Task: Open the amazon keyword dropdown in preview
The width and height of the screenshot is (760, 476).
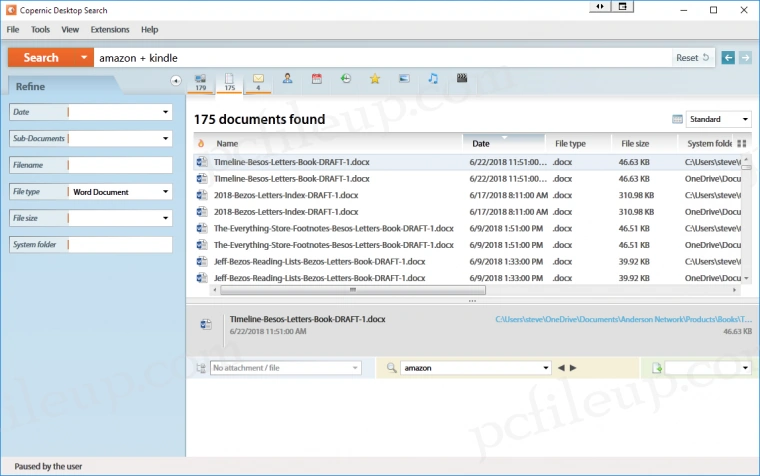Action: [x=546, y=368]
